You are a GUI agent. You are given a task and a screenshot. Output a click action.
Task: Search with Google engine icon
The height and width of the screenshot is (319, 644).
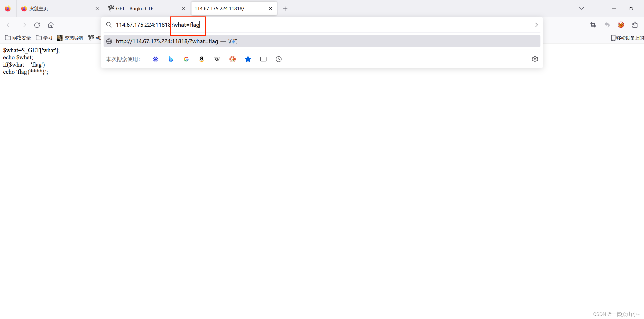[x=186, y=59]
